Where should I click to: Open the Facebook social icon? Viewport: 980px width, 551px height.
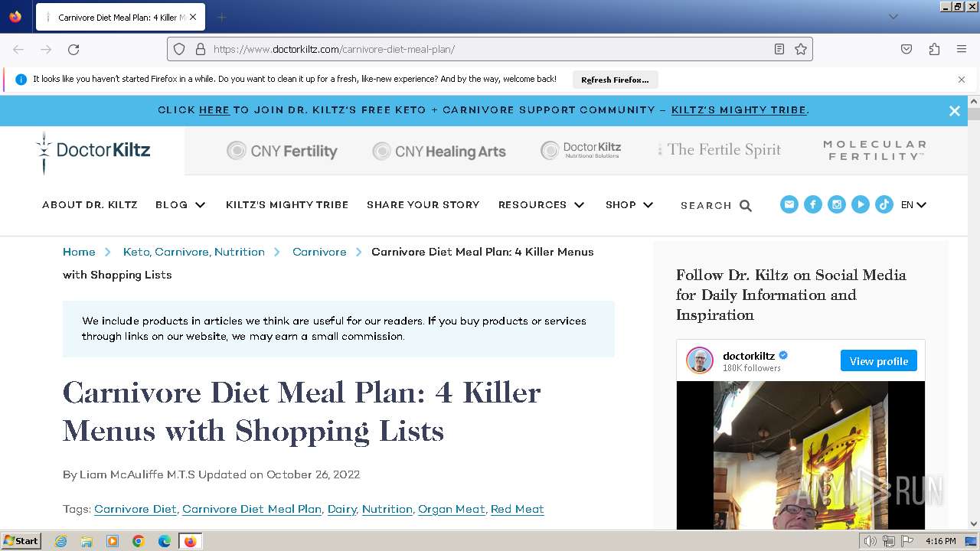813,204
